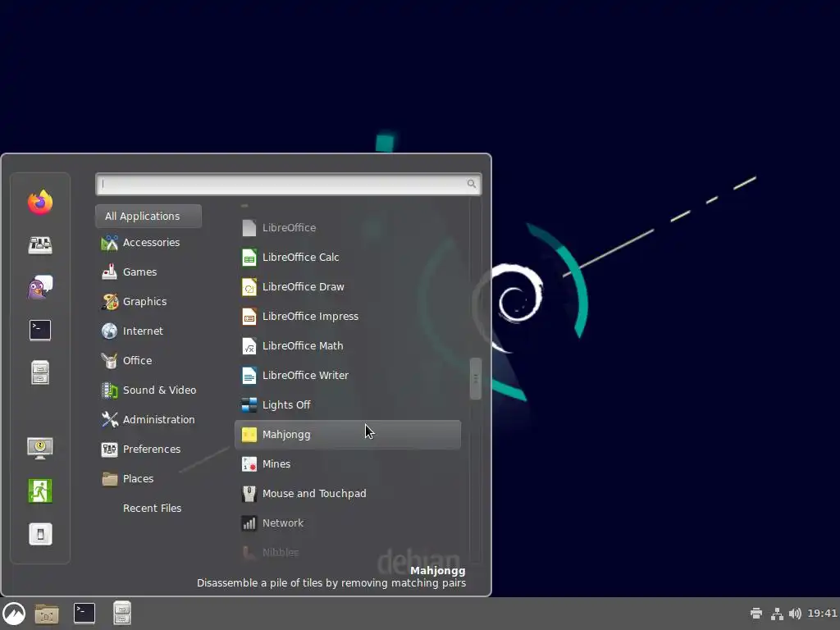
Task: Open the Preferences category
Action: click(x=148, y=449)
